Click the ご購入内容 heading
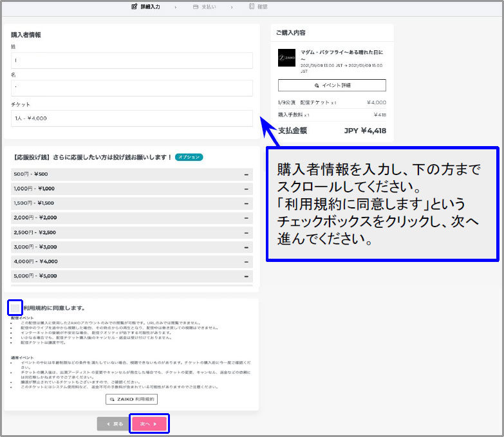Viewport: 504px width, 437px height. [291, 33]
